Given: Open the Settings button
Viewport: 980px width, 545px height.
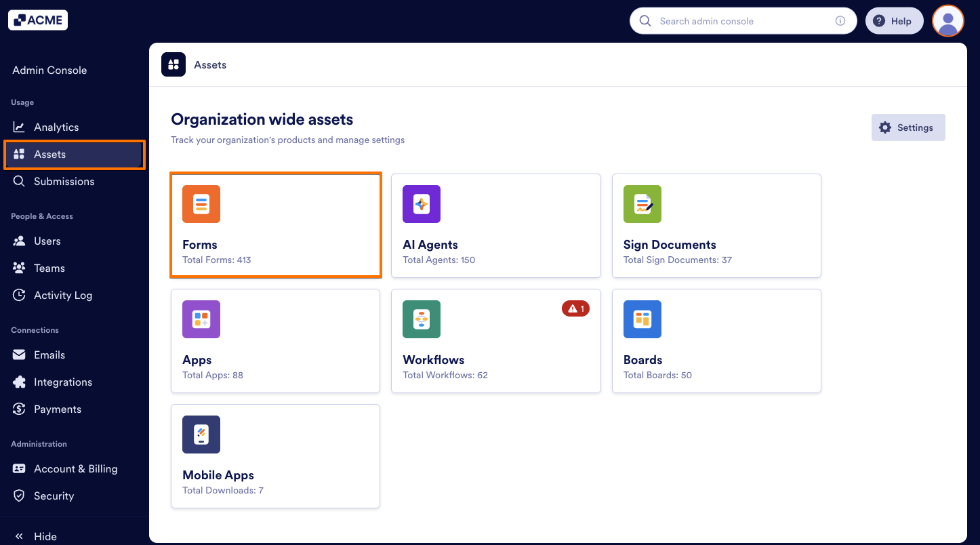Looking at the screenshot, I should [x=908, y=127].
